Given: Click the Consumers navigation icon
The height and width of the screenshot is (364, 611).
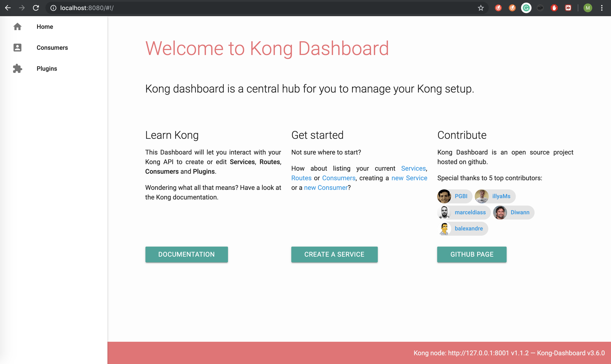Looking at the screenshot, I should click(17, 47).
